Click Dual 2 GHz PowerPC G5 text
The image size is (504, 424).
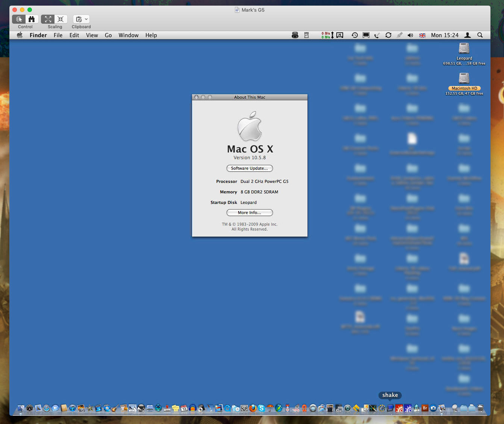[x=265, y=181]
